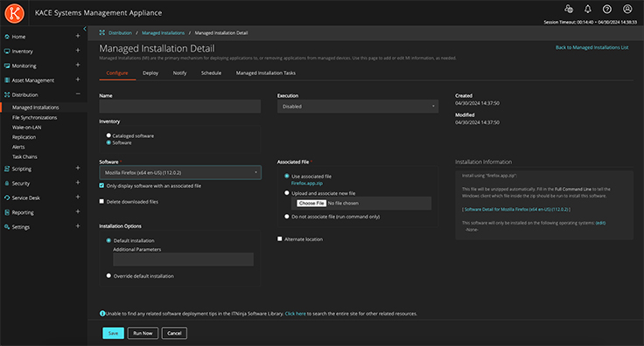Expand the Service Desk menu plus

click(x=78, y=197)
